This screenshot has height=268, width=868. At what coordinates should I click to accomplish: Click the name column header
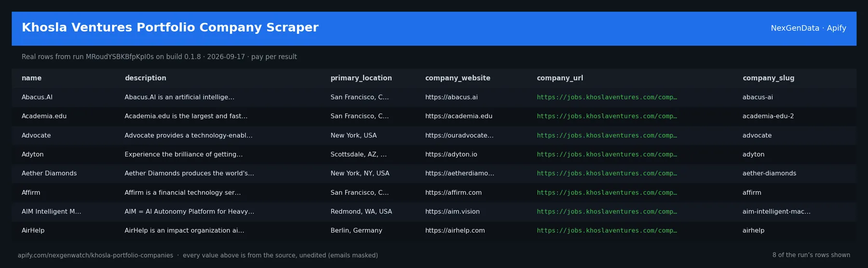31,78
